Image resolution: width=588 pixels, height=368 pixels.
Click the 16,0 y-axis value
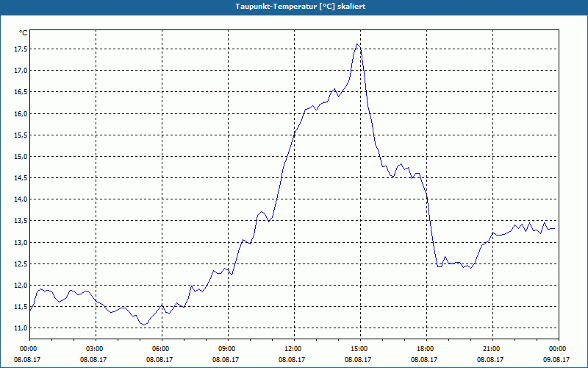[x=21, y=114]
